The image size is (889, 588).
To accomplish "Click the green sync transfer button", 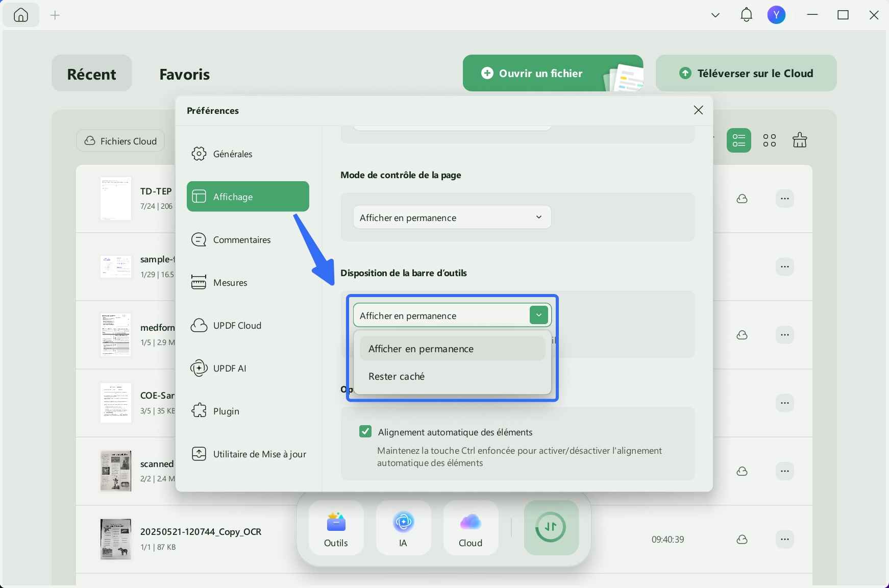I will tap(551, 528).
